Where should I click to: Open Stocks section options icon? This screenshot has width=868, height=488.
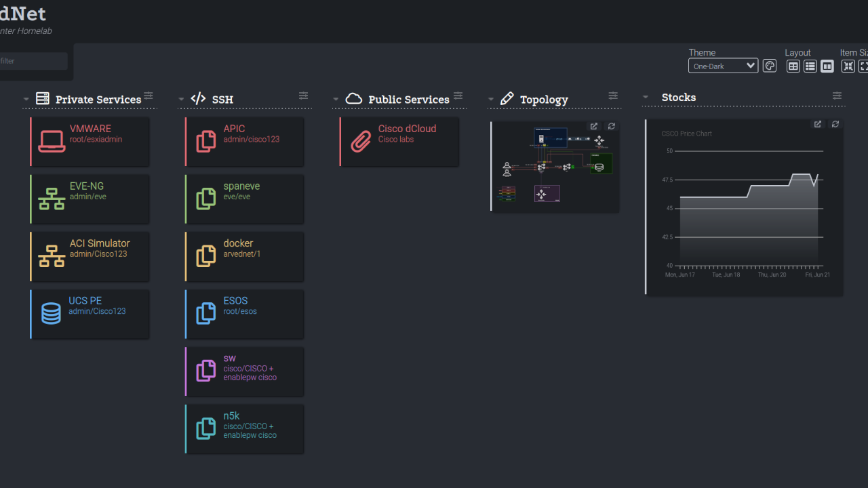point(837,96)
